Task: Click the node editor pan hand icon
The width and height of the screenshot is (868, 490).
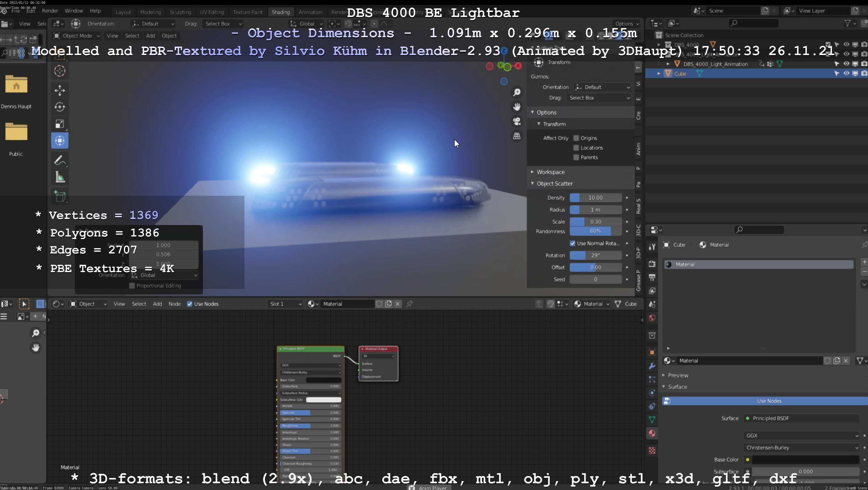Action: coord(35,347)
